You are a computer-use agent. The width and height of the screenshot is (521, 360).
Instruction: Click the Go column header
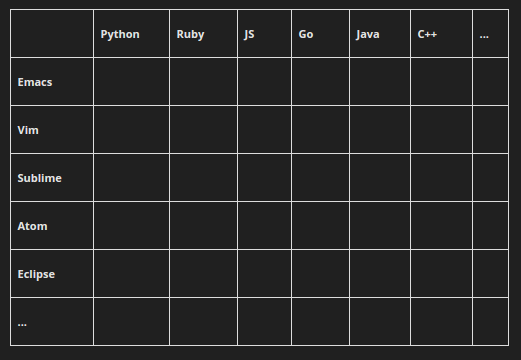tap(320, 34)
